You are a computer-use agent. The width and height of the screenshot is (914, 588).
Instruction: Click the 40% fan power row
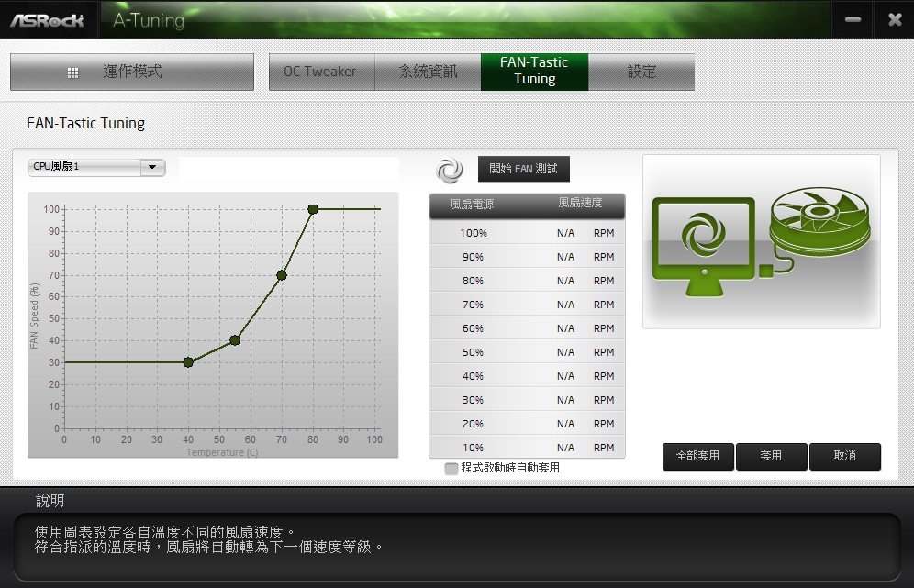pyautogui.click(x=527, y=376)
